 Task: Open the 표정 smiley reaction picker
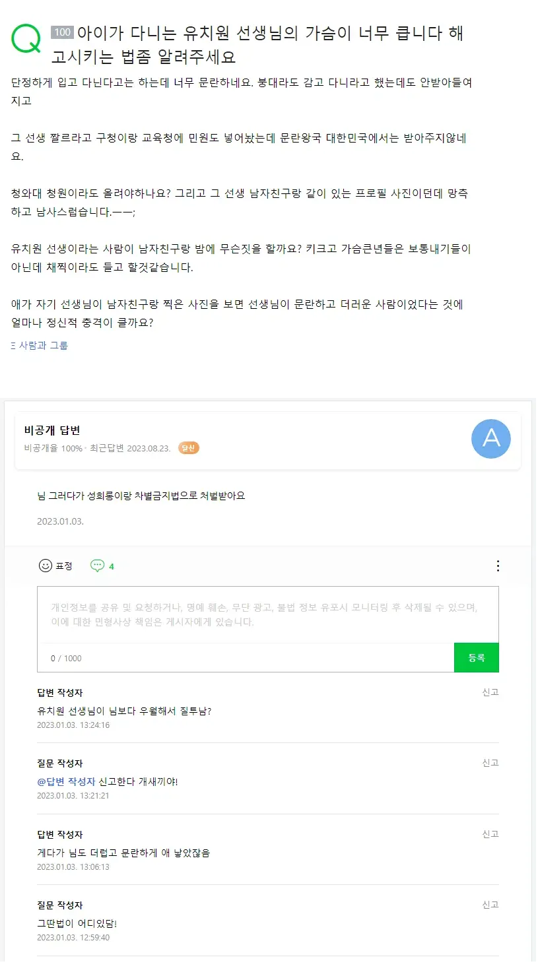point(55,566)
